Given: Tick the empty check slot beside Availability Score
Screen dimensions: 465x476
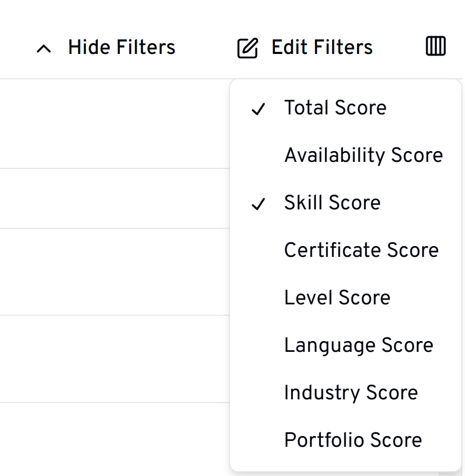Looking at the screenshot, I should [x=259, y=155].
